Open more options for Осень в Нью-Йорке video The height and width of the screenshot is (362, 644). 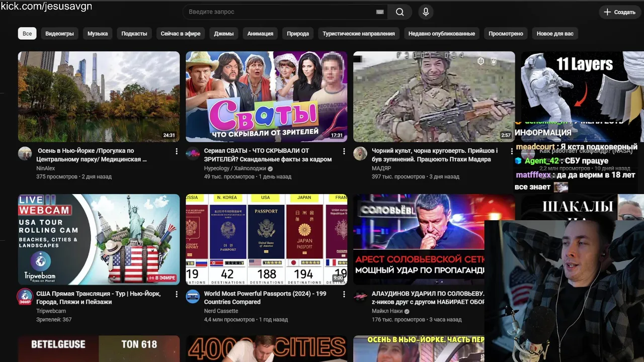pyautogui.click(x=176, y=151)
